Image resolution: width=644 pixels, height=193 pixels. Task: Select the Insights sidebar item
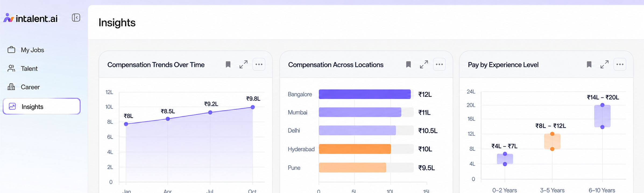[42, 106]
